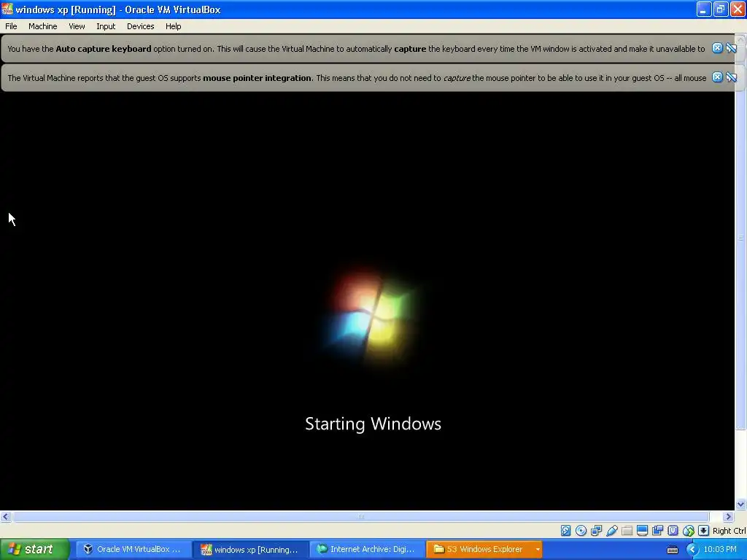Open the Help menu
The width and height of the screenshot is (747, 560).
coord(173,26)
